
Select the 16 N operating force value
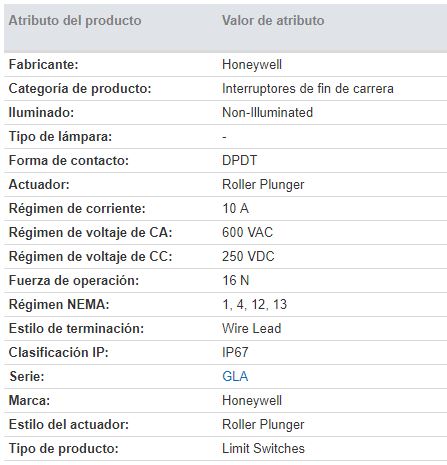[236, 281]
